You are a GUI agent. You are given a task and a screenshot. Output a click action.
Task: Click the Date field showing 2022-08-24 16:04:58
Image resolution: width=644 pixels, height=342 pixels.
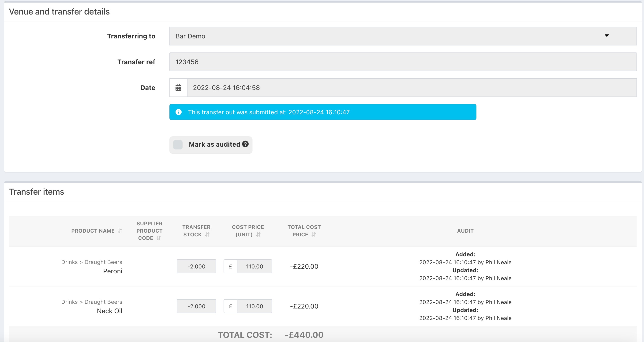click(412, 88)
